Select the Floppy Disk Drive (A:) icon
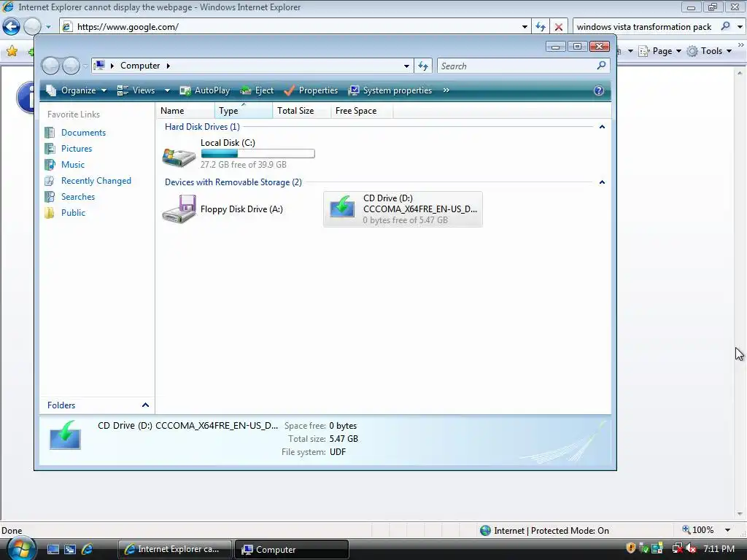 pos(179,209)
